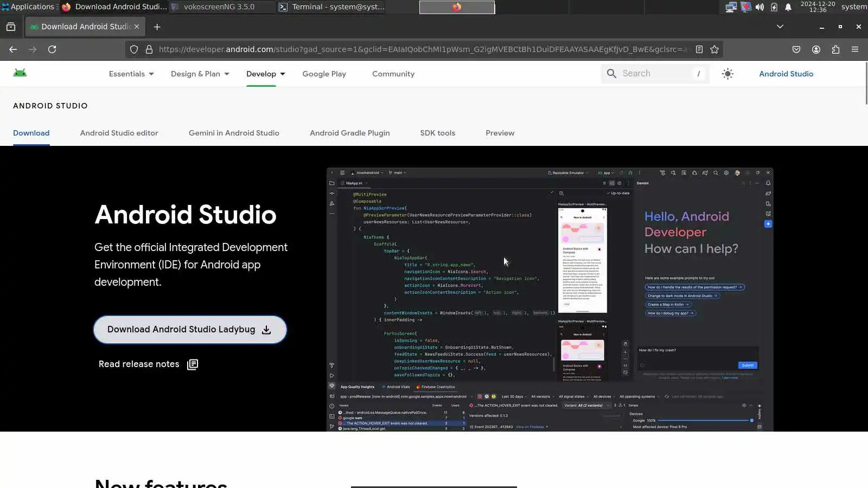Screen dimensions: 868x488
Task: Click the volume icon in system tray
Action: [759, 7]
